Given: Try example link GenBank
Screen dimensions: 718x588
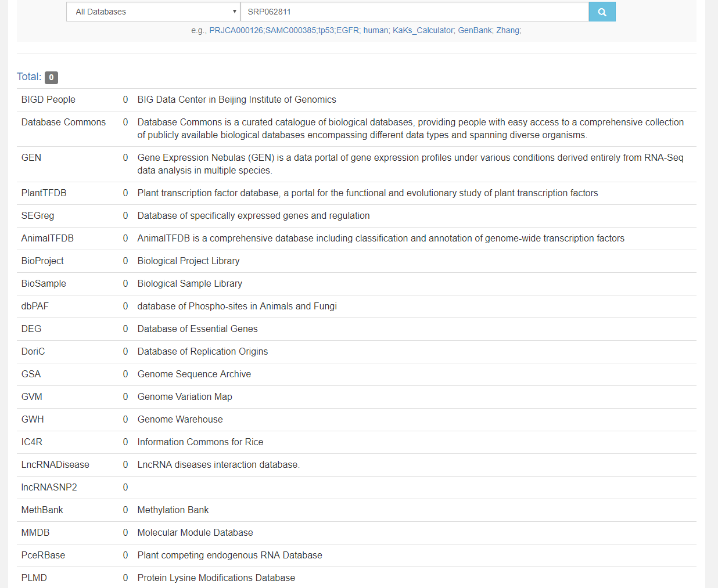Looking at the screenshot, I should click(x=475, y=30).
